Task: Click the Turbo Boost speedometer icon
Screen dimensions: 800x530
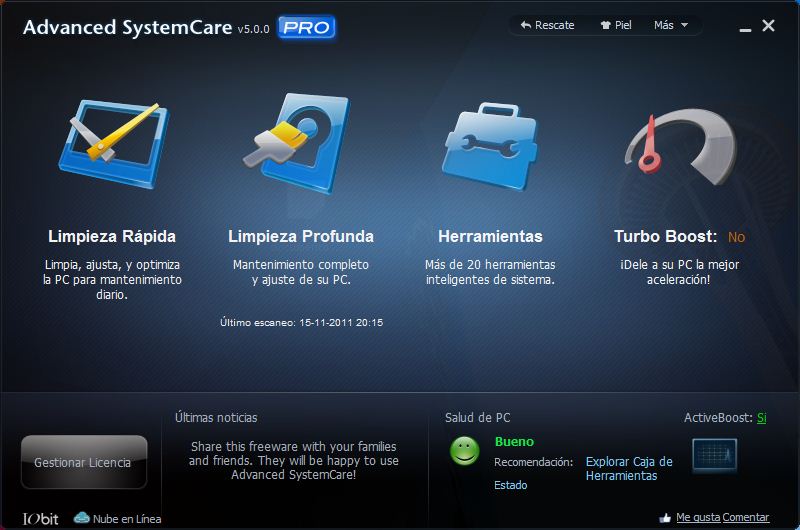Action: click(x=681, y=147)
